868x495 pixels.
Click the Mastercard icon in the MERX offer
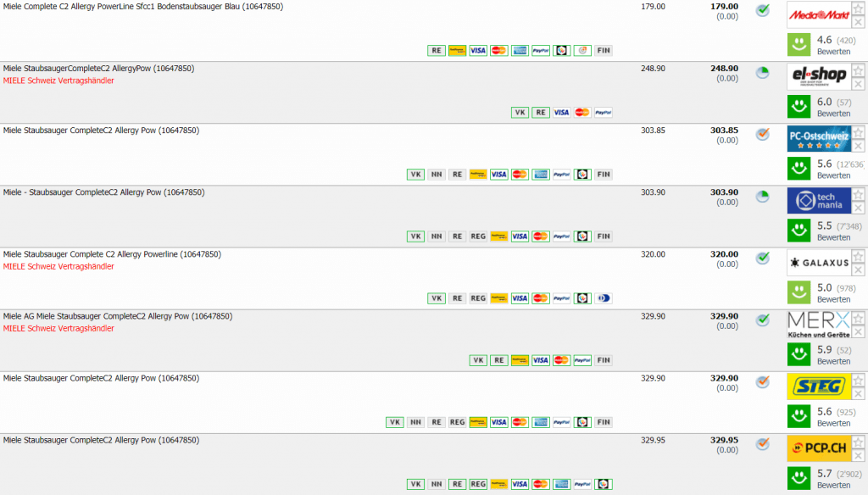click(561, 360)
